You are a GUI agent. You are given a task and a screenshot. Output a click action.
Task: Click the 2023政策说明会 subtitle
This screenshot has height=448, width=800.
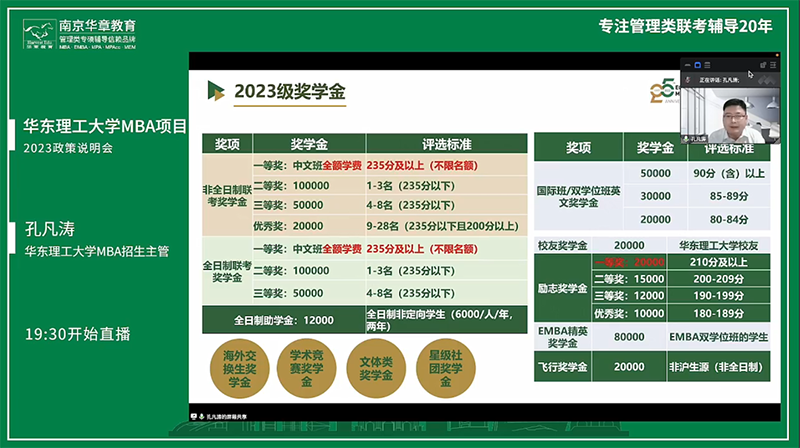(x=68, y=148)
